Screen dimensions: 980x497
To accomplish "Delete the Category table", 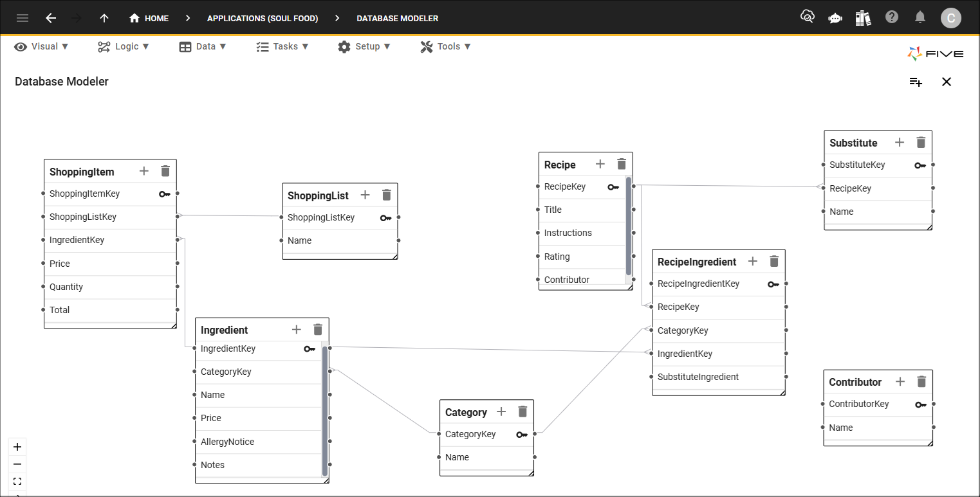I will coord(522,411).
